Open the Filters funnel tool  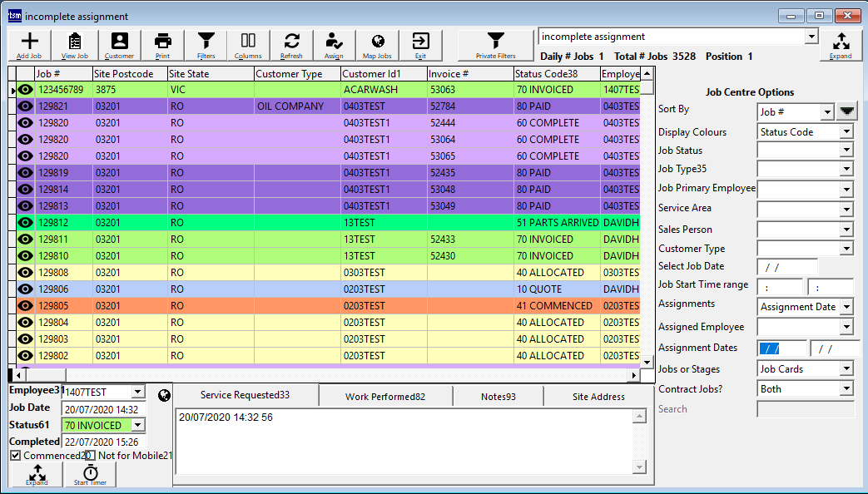click(206, 45)
